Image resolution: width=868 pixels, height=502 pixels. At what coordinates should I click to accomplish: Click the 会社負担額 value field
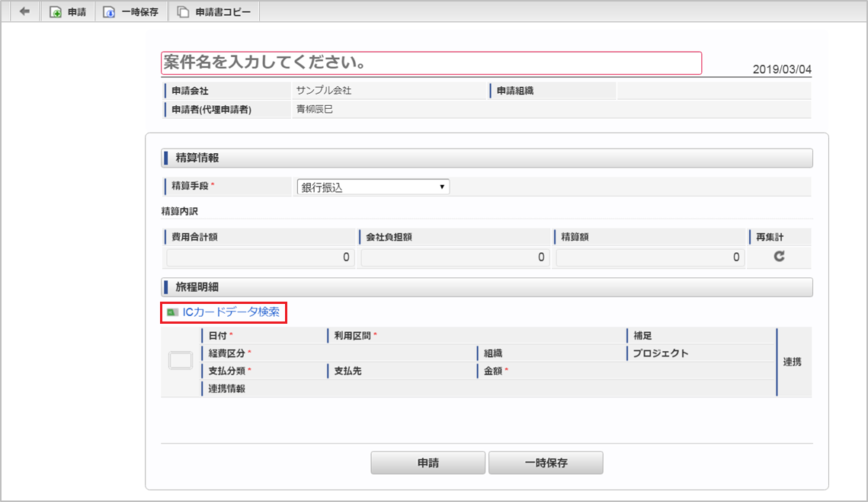[x=455, y=257]
